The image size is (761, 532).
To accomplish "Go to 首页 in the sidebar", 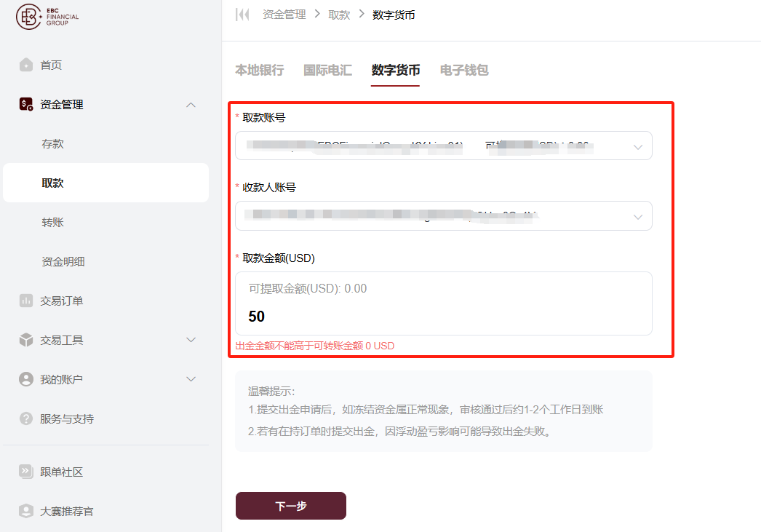I will point(50,65).
